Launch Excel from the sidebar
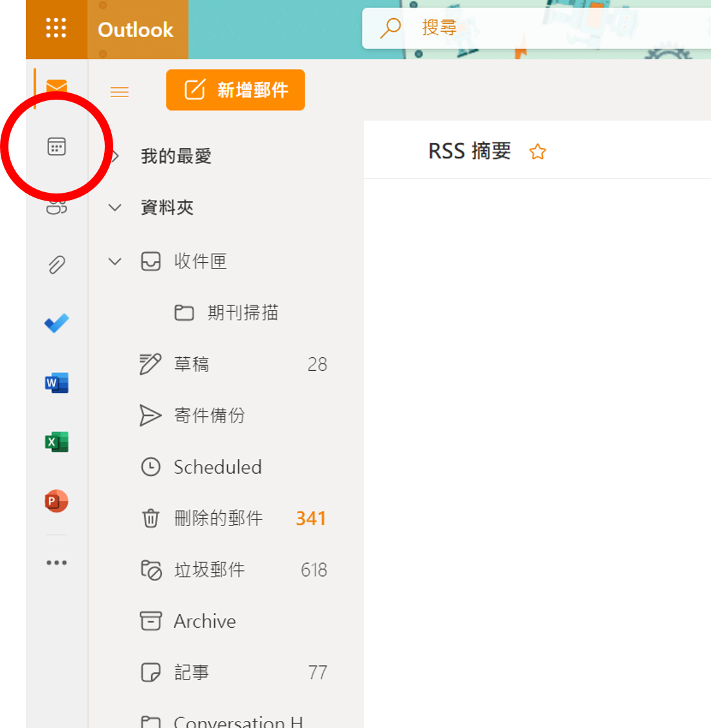 (x=57, y=441)
